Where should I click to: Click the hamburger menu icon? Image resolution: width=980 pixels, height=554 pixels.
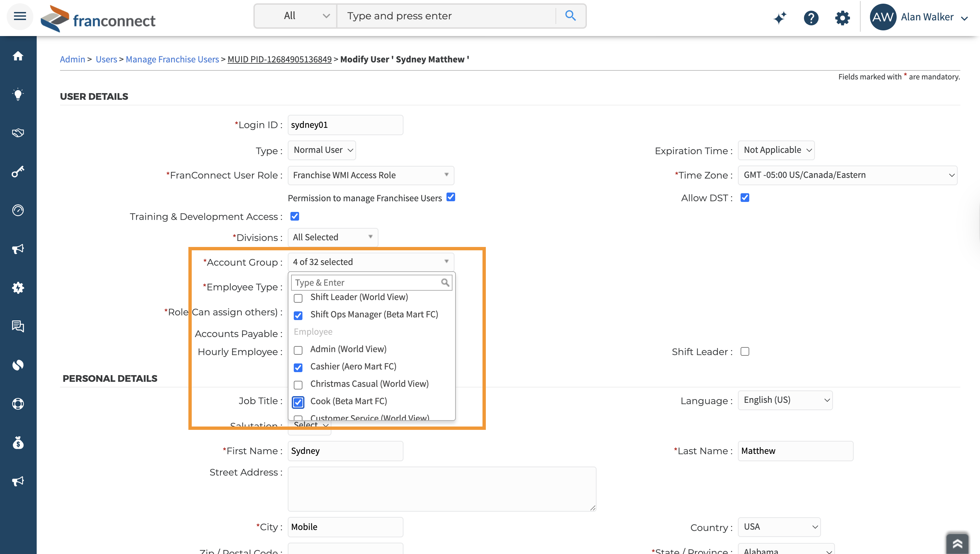point(20,16)
